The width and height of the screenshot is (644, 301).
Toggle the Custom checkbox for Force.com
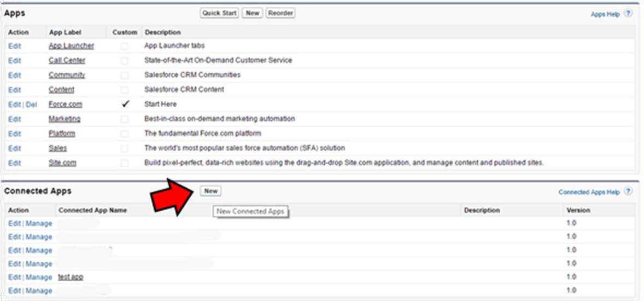pos(125,105)
